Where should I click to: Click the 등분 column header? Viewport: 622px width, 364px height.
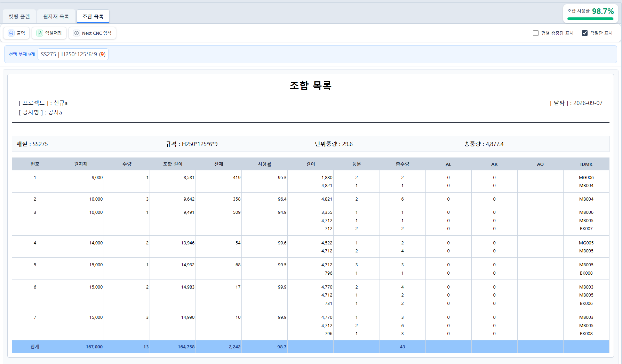point(356,164)
